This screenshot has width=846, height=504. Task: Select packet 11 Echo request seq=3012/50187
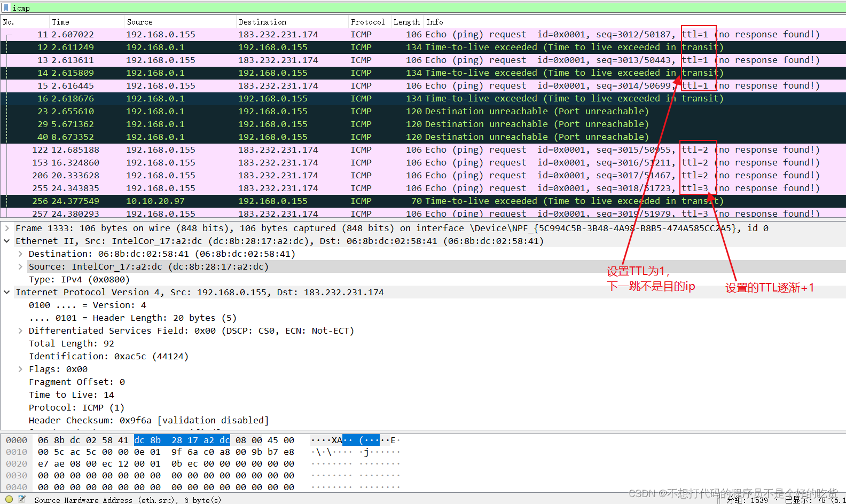[x=423, y=34]
